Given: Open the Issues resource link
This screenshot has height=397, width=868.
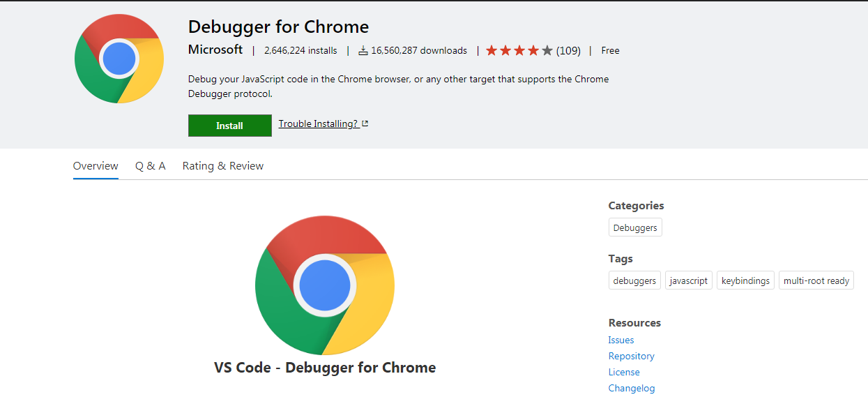Looking at the screenshot, I should point(621,340).
